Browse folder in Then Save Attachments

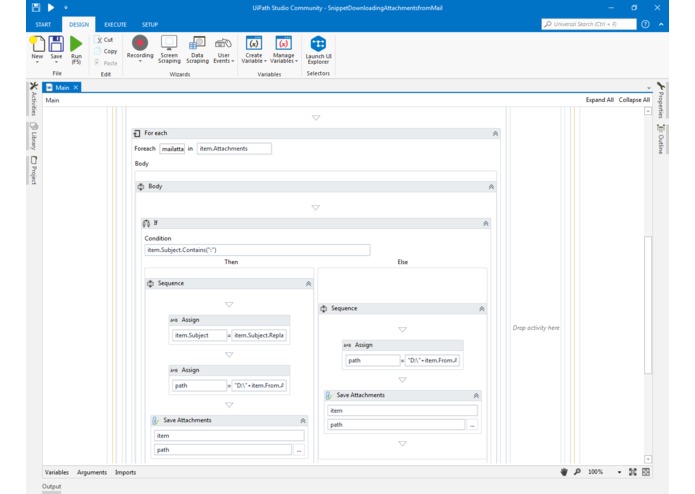point(299,450)
